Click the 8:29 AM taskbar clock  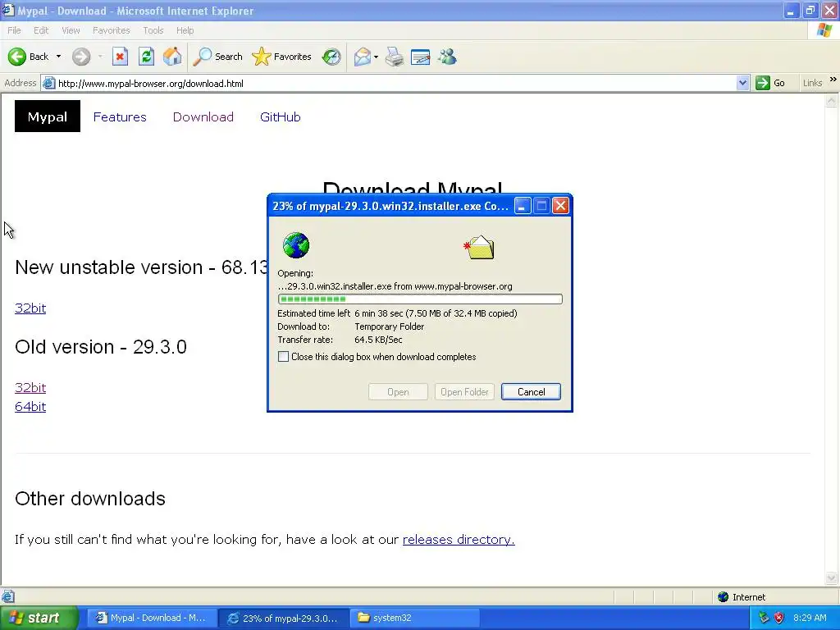pos(810,618)
